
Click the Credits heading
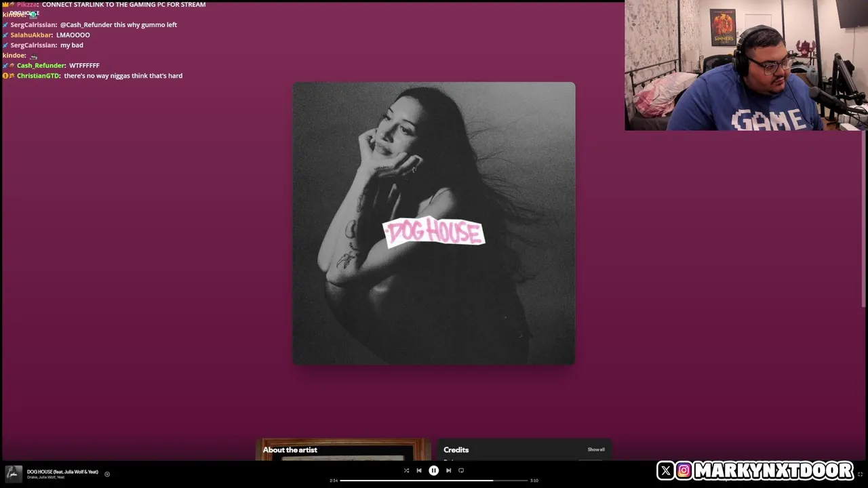coord(456,450)
